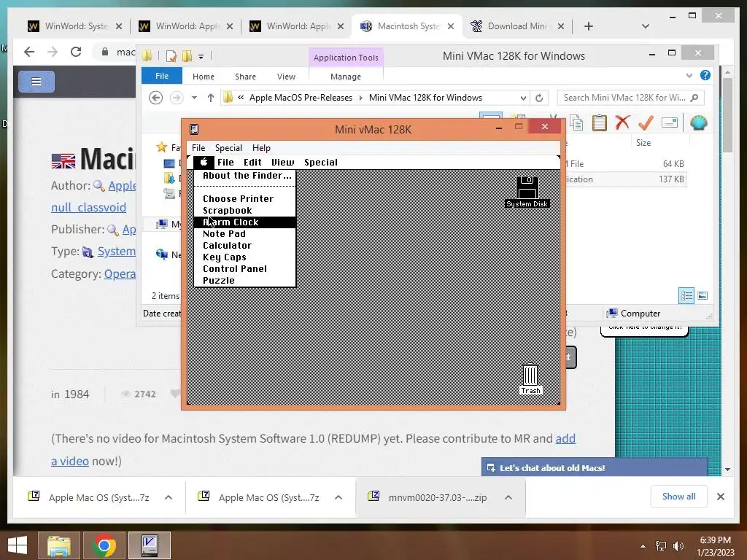Image resolution: width=747 pixels, height=560 pixels.
Task: Open Let's chat about old Macs bar
Action: coord(595,467)
